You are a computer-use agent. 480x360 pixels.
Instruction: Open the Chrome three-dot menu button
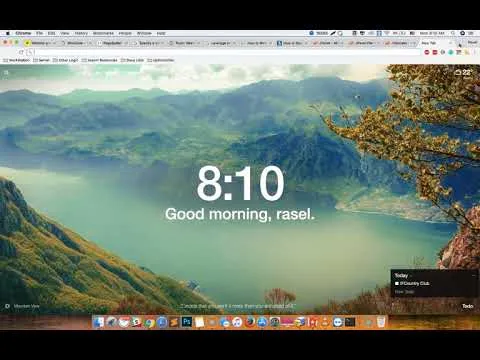pyautogui.click(x=475, y=52)
